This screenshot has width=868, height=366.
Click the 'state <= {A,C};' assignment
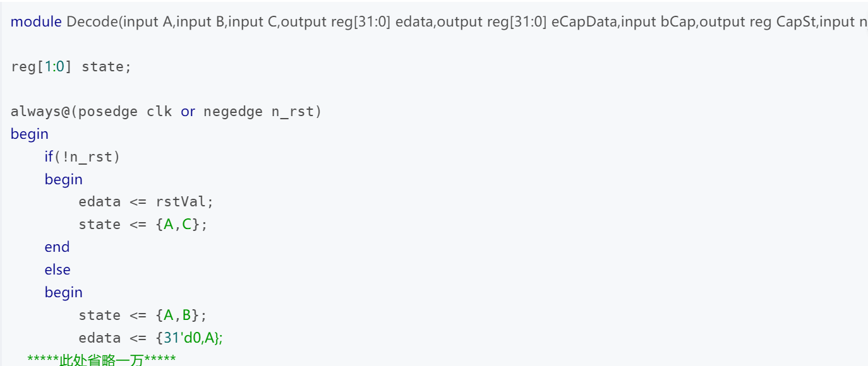click(x=143, y=225)
